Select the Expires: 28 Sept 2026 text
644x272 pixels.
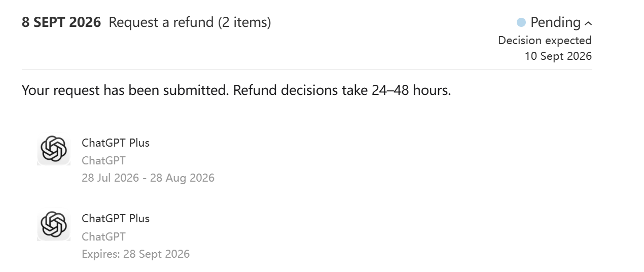pos(135,254)
